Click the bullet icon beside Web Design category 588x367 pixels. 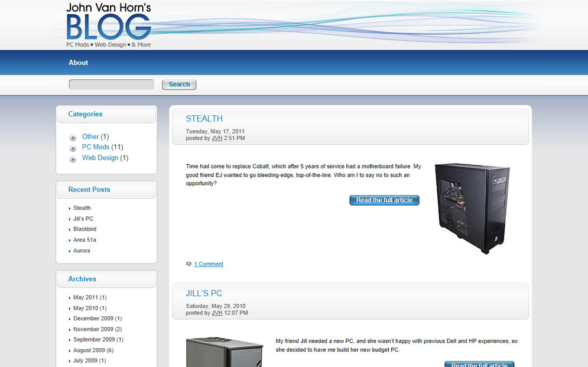(73, 158)
